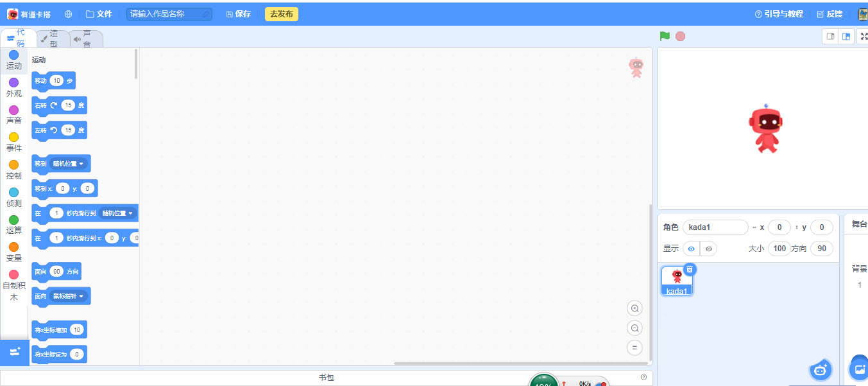
Task: Zoom out the code workspace
Action: [634, 328]
